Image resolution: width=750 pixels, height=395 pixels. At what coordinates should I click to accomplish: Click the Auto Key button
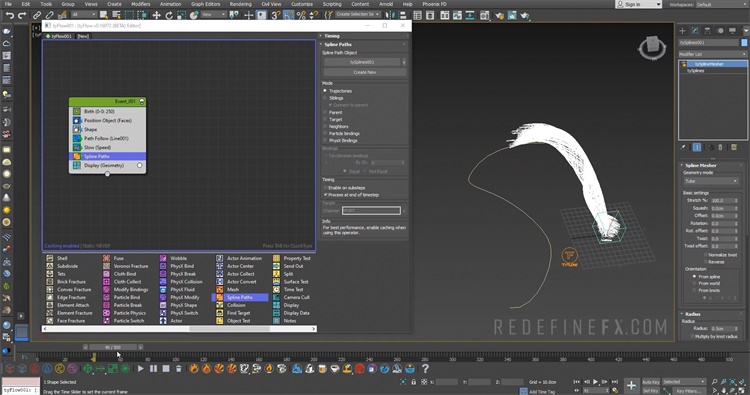click(651, 382)
